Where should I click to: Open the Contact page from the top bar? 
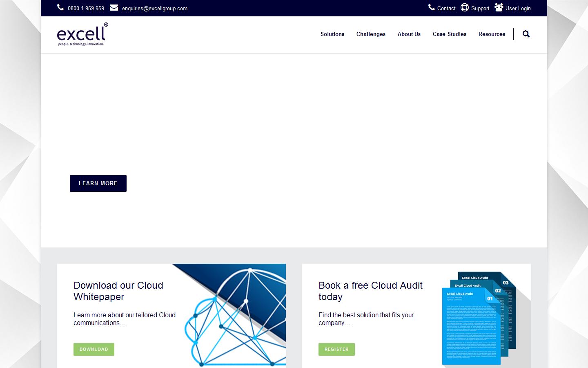446,8
